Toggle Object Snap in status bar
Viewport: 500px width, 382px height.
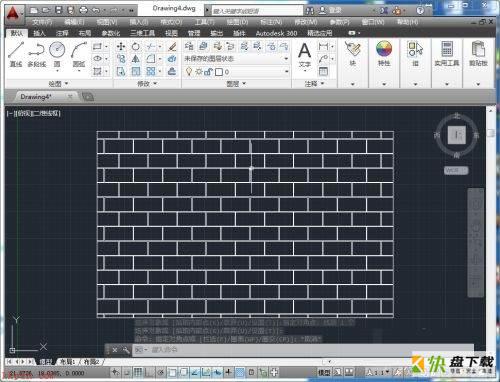coord(172,372)
